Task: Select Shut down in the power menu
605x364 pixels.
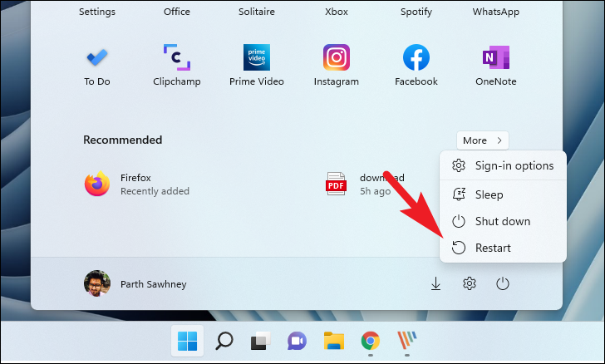Action: point(503,221)
